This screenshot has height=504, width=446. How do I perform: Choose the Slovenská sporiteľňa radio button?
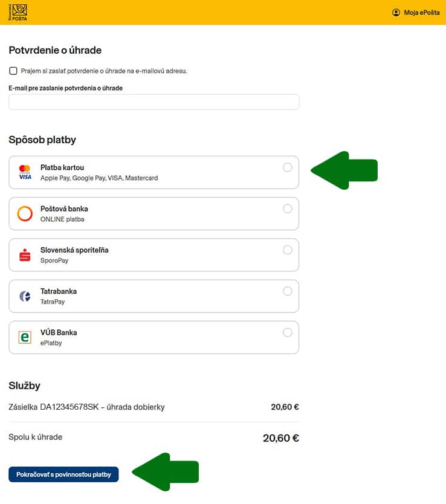[x=288, y=250]
